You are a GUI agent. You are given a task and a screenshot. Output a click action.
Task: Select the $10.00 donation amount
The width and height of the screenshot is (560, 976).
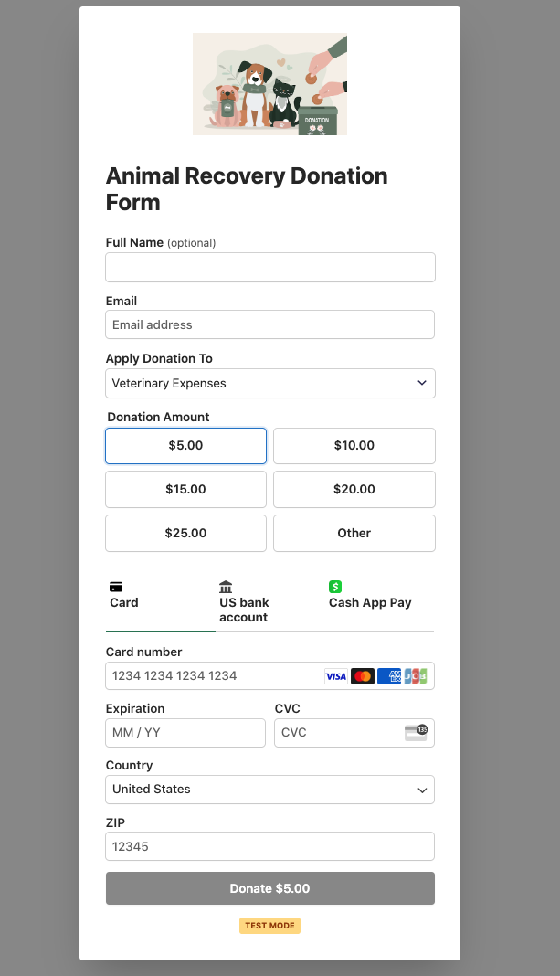(x=354, y=446)
